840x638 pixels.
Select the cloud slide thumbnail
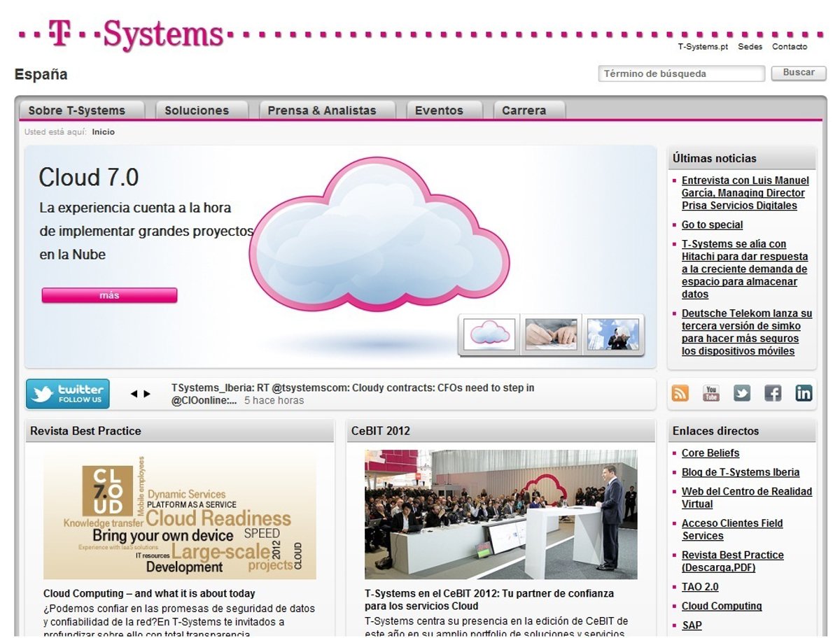coord(489,334)
